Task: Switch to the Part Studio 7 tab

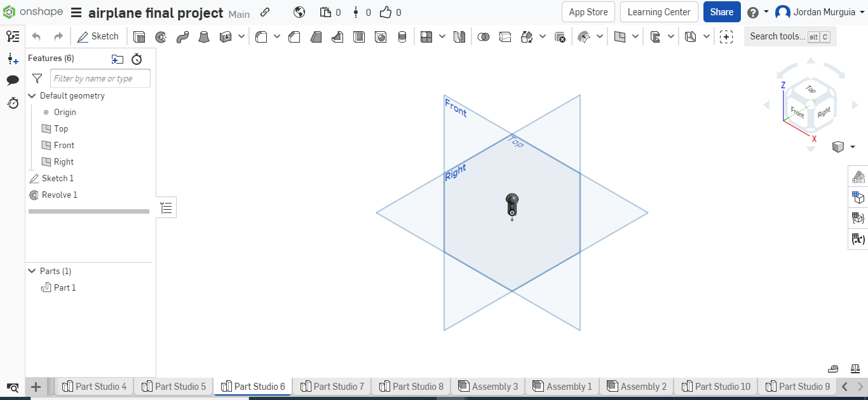Action: pyautogui.click(x=331, y=386)
